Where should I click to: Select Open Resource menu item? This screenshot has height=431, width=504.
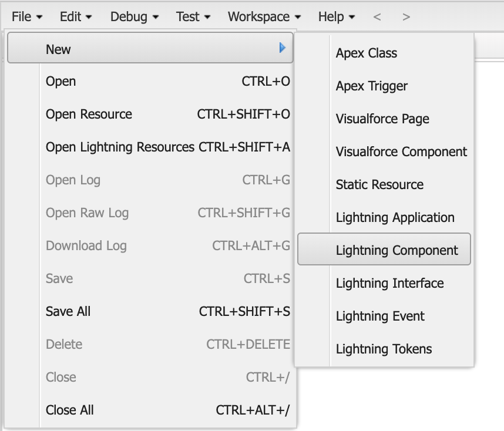[x=89, y=115]
